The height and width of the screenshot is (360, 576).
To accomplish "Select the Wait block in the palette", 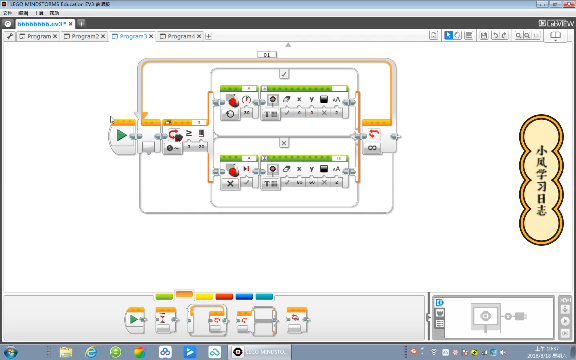I will click(165, 320).
